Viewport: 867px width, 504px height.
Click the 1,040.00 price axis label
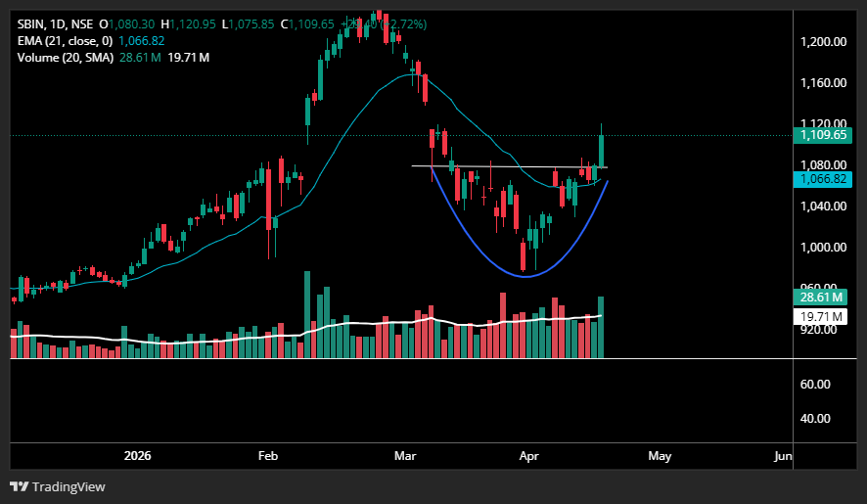823,206
